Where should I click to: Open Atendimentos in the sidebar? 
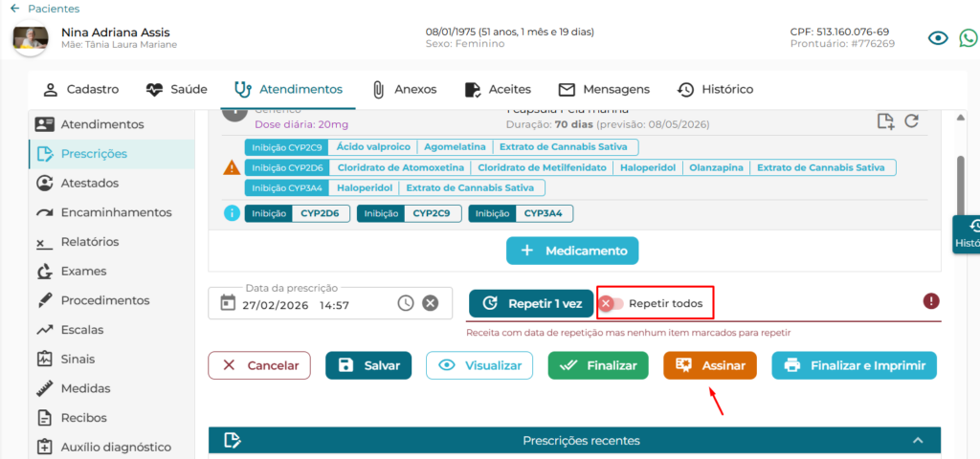coord(112,124)
